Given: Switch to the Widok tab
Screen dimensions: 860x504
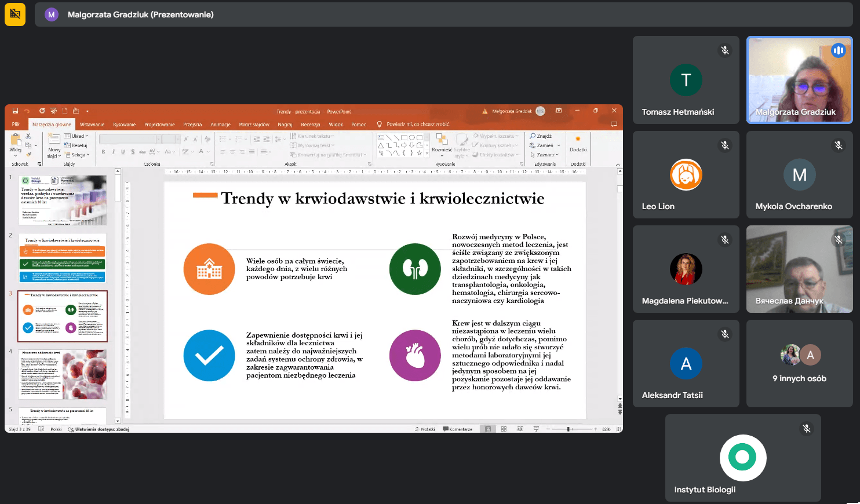Looking at the screenshot, I should [x=336, y=124].
